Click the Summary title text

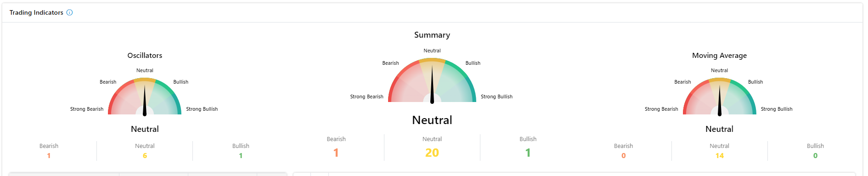point(432,35)
